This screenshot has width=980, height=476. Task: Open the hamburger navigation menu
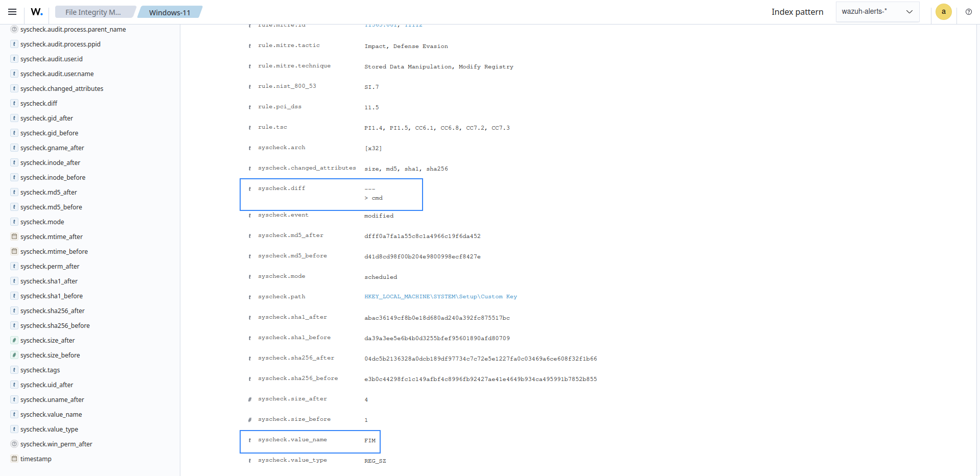12,12
